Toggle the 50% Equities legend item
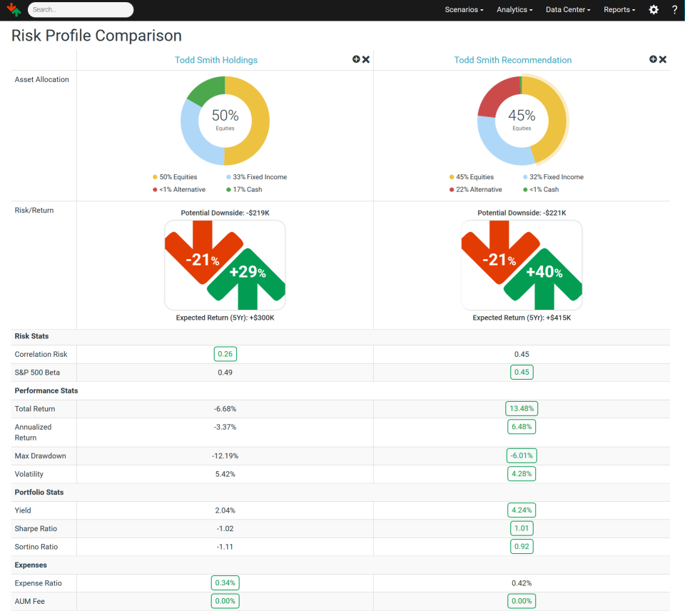 click(175, 177)
